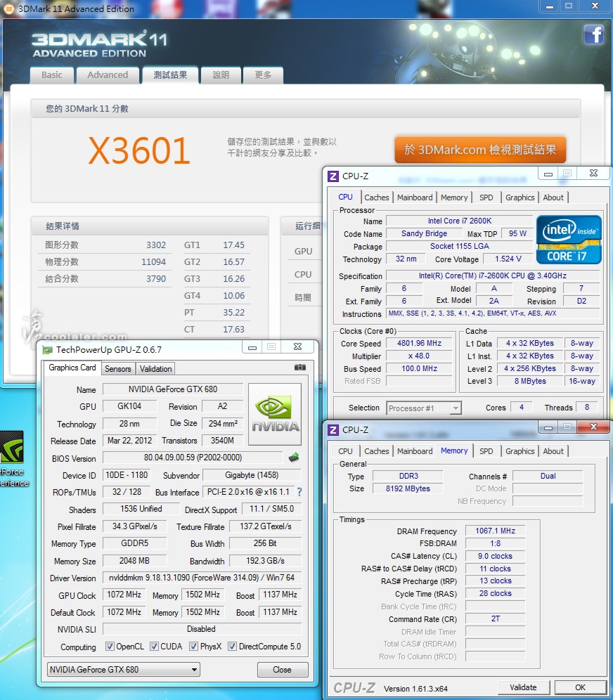Click the Specification field in CPU-Z
This screenshot has height=700, width=613.
(493, 276)
